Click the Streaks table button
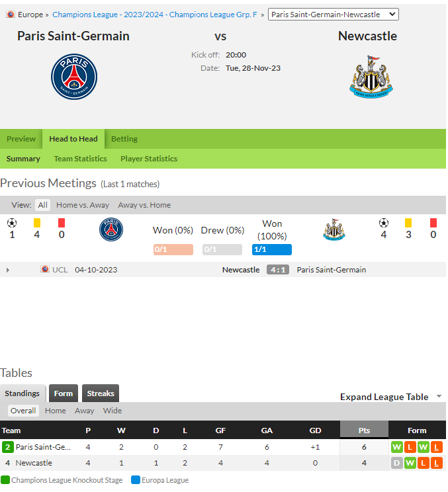448x492 pixels. point(101,393)
